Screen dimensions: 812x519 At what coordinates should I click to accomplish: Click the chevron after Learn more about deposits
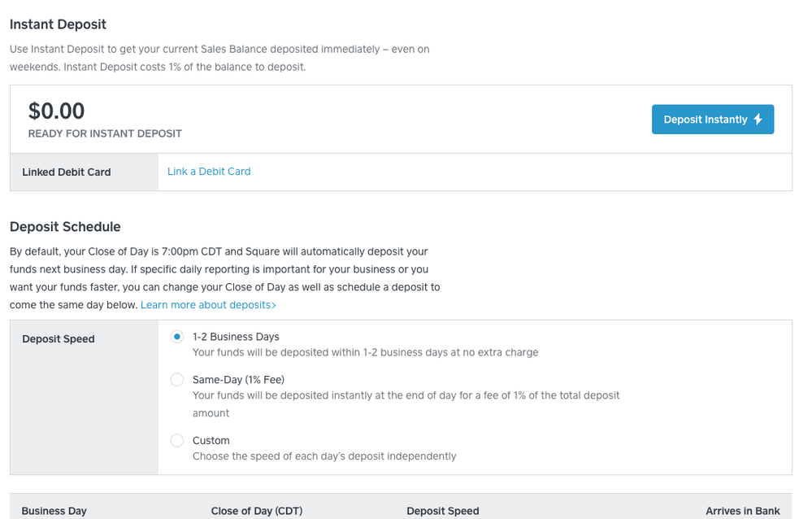pos(274,305)
